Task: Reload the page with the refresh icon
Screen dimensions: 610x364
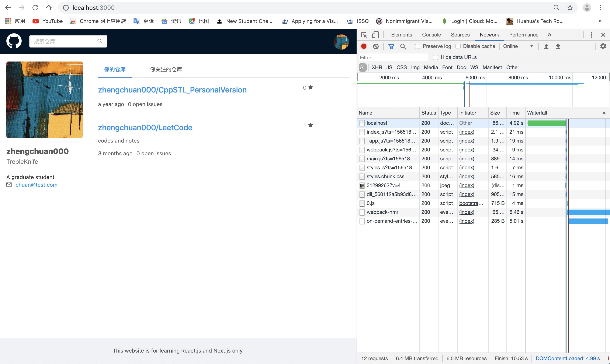Action: pos(35,8)
